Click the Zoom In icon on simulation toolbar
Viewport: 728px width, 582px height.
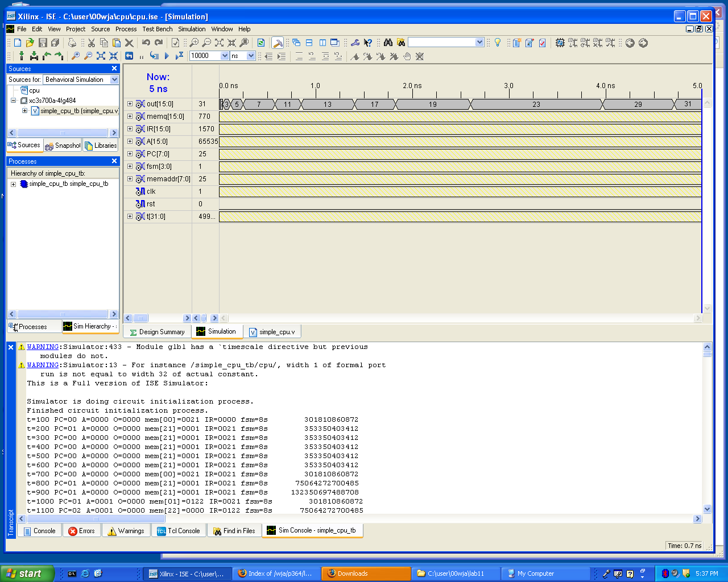point(75,56)
